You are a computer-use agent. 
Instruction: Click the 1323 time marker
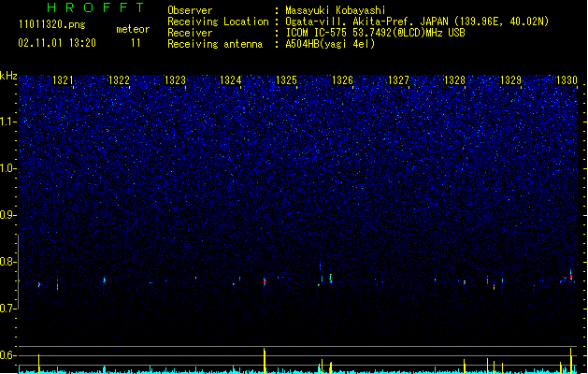click(x=175, y=80)
